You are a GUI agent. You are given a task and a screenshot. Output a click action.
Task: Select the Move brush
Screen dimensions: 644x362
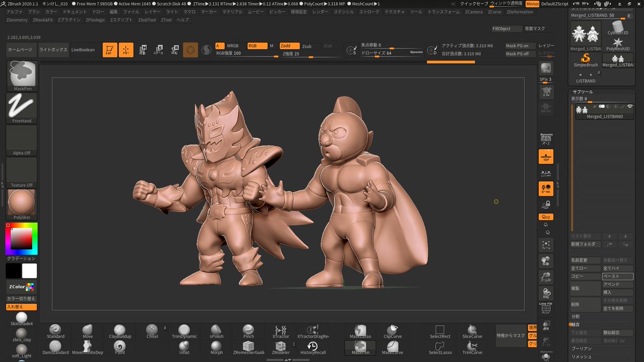pos(87,331)
